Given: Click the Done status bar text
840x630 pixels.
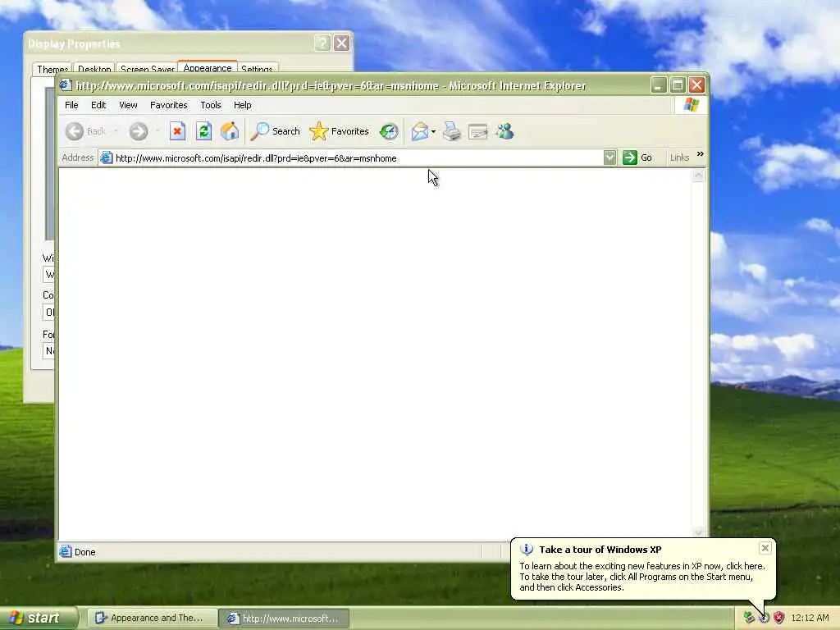Looking at the screenshot, I should (84, 552).
